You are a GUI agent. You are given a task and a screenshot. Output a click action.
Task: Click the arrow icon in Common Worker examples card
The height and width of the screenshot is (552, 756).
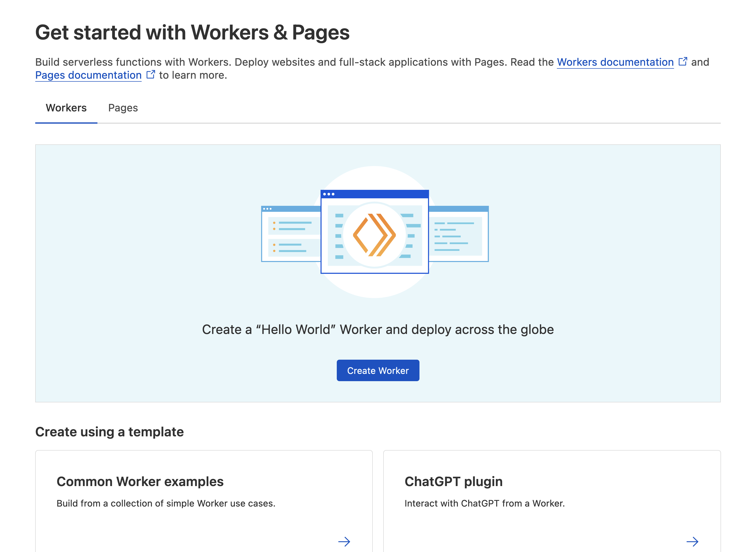[344, 541]
